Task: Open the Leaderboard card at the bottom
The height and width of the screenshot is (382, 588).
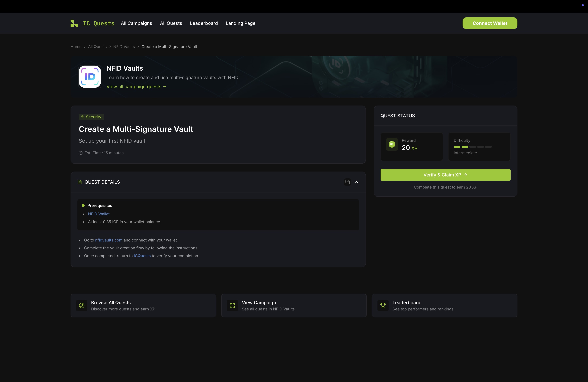Action: tap(444, 306)
